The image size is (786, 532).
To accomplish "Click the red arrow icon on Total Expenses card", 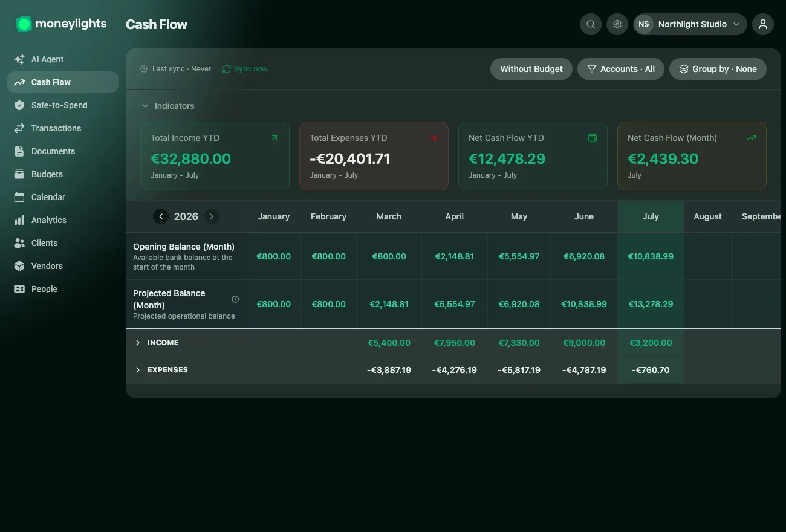I will [434, 138].
